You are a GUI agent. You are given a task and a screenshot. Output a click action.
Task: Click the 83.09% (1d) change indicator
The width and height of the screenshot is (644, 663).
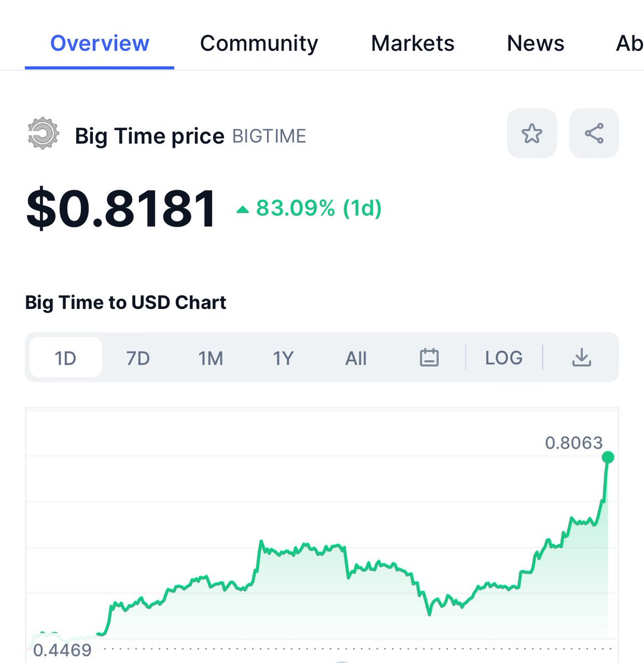coord(309,208)
